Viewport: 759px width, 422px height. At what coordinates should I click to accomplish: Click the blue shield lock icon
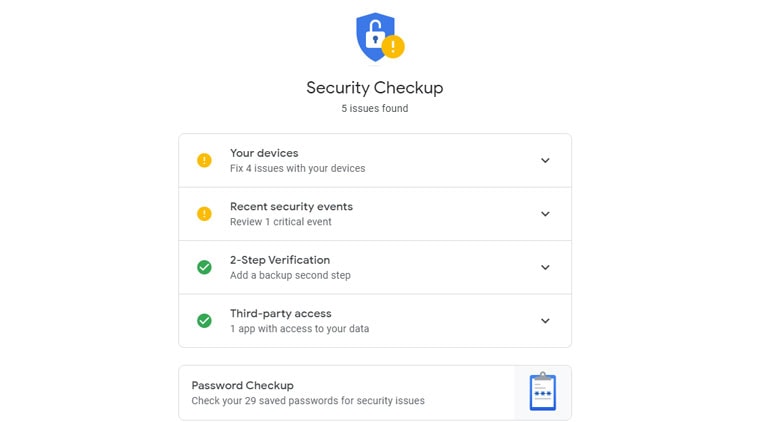(374, 36)
